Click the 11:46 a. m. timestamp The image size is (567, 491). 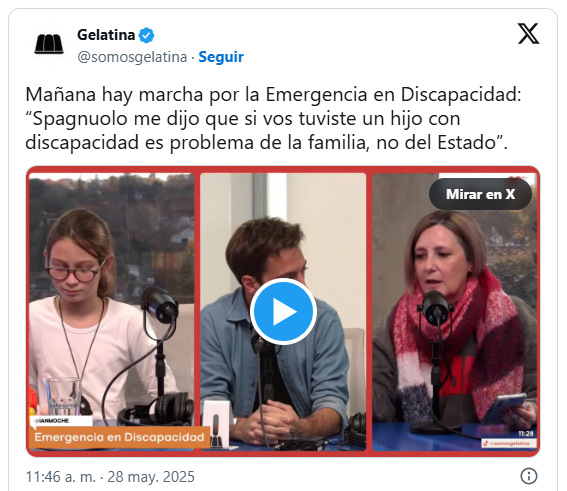(61, 477)
